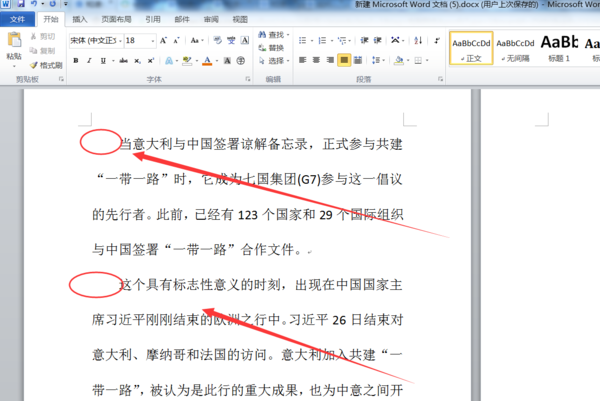The image size is (600, 401).
Task: Click the subscript x₂ icon
Action: point(137,60)
